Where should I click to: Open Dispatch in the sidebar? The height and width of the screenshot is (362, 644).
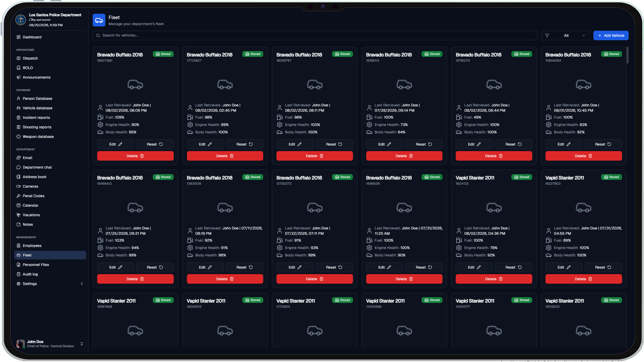[50, 58]
